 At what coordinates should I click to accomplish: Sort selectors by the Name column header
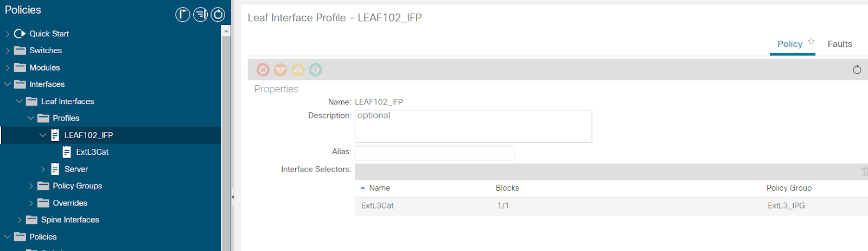379,188
